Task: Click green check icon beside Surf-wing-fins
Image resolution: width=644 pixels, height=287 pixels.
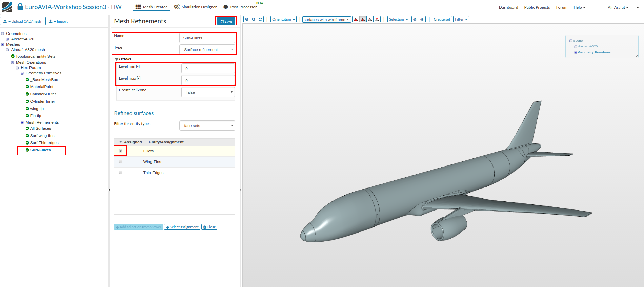Action: 27,136
